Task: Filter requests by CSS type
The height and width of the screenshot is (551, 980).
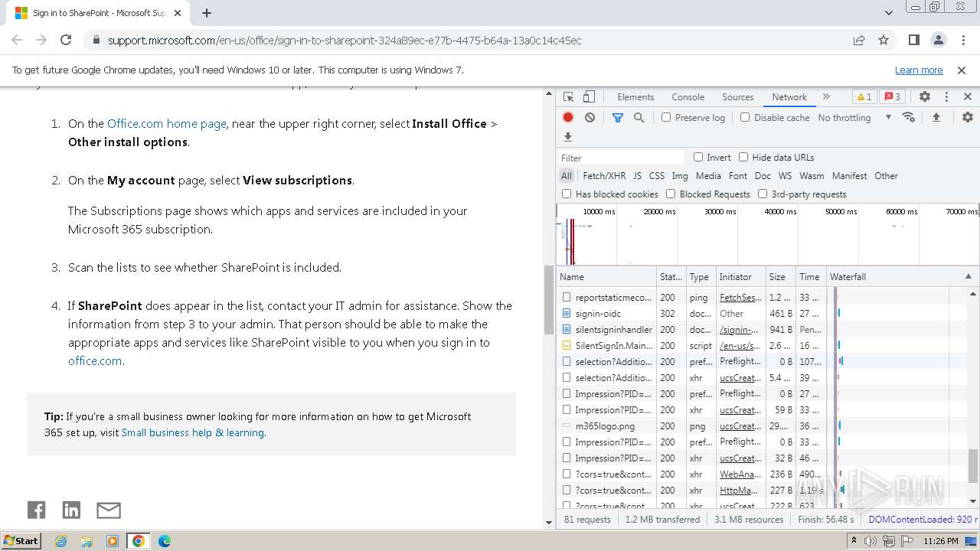Action: [657, 175]
